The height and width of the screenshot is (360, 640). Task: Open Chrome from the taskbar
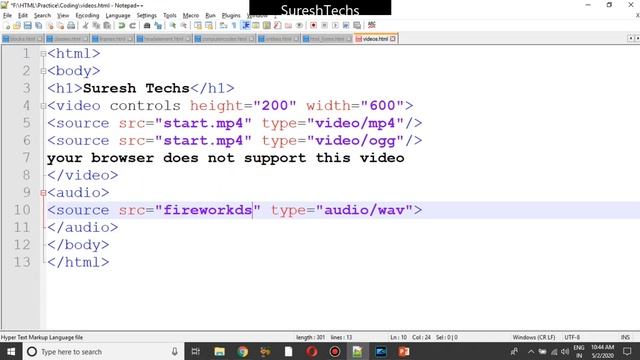click(242, 351)
